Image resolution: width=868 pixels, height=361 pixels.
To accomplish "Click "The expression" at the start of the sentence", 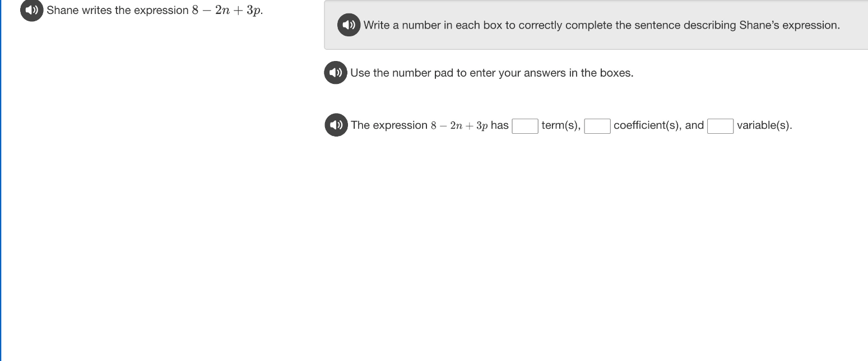I will (389, 125).
